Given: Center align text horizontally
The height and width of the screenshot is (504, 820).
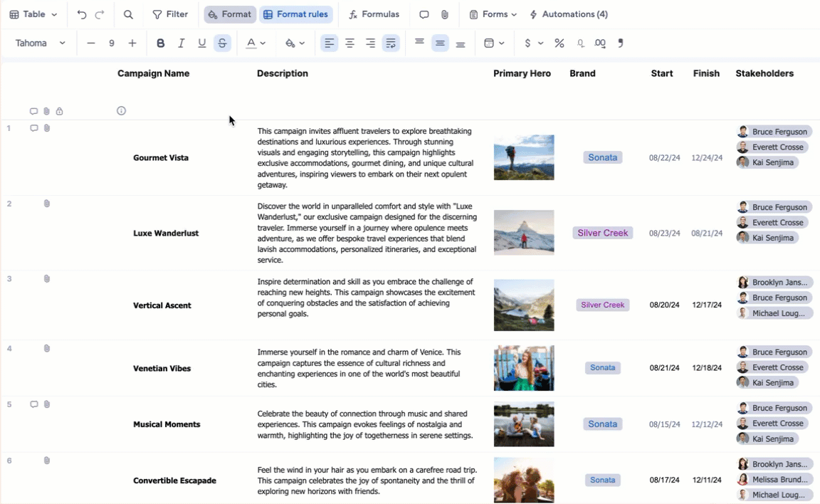Looking at the screenshot, I should point(349,43).
